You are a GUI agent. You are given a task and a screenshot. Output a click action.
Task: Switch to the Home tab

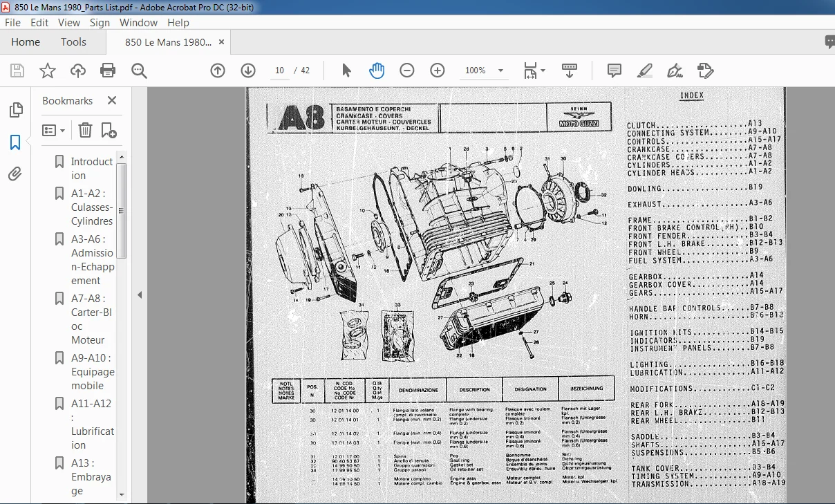tap(26, 42)
